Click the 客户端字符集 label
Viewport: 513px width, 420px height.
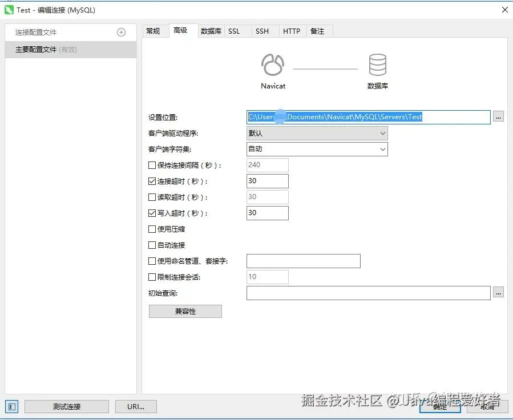(x=169, y=150)
